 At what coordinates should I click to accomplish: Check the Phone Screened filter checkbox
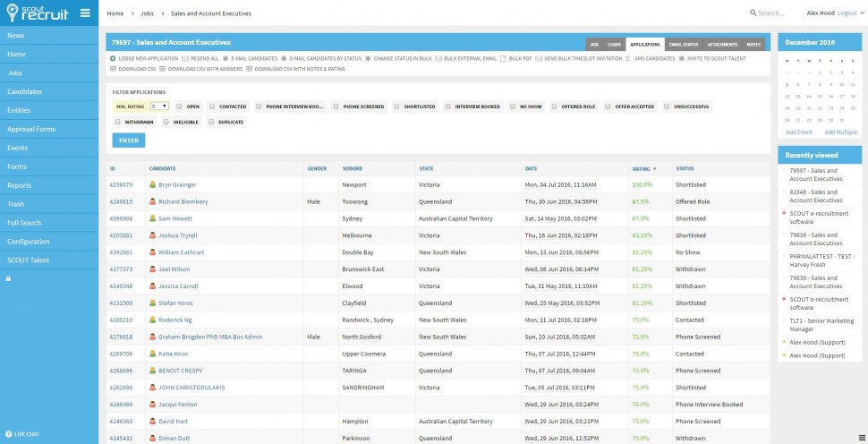pyautogui.click(x=336, y=107)
